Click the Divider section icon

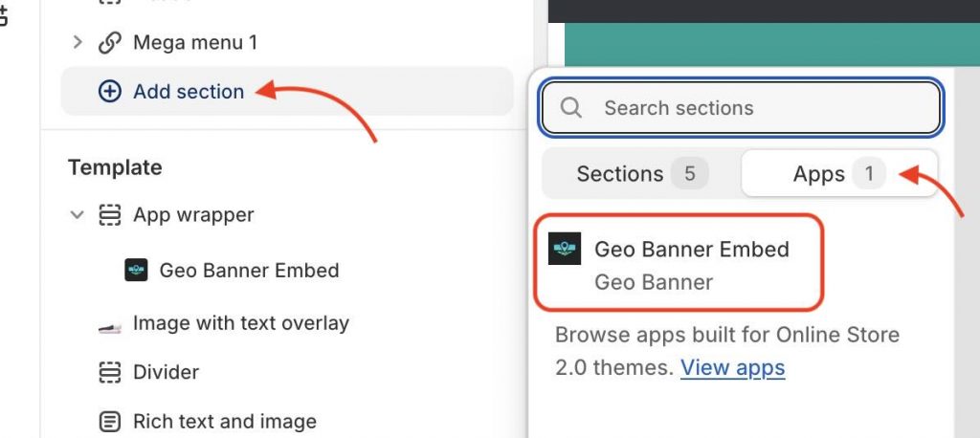(110, 372)
